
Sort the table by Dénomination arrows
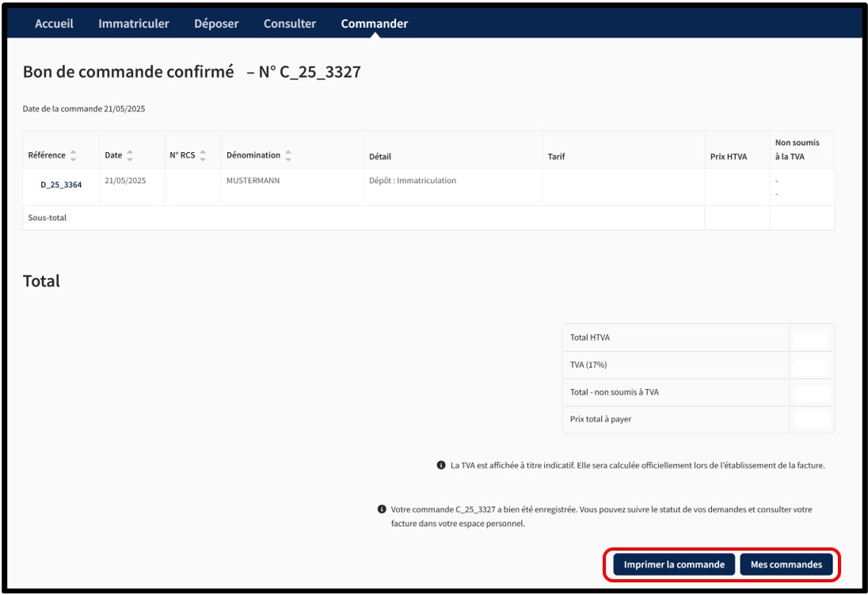click(288, 155)
